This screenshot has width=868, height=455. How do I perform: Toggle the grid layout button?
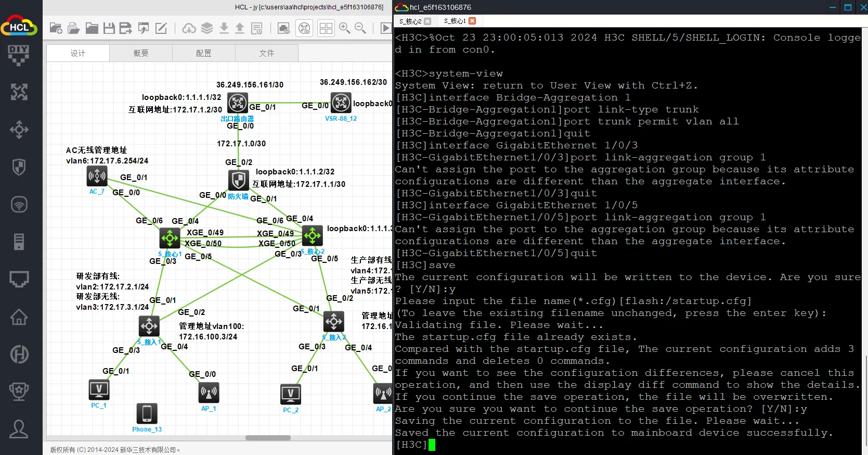[x=326, y=28]
